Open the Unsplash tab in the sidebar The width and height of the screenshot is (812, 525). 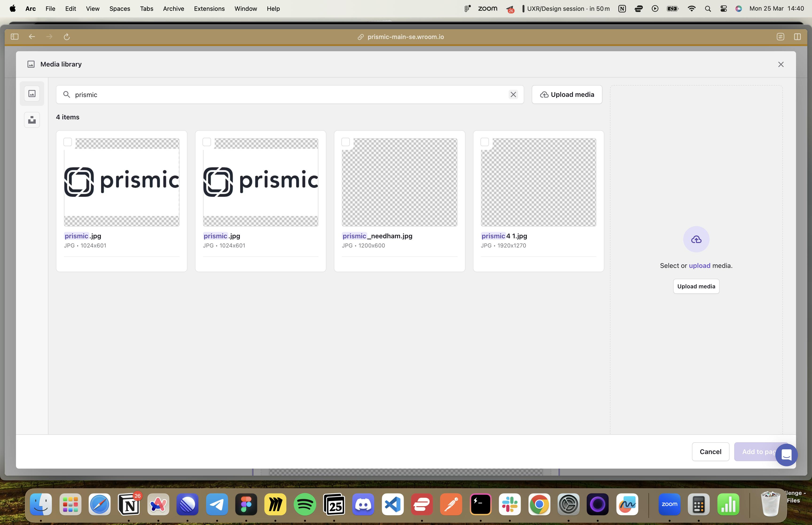(32, 120)
